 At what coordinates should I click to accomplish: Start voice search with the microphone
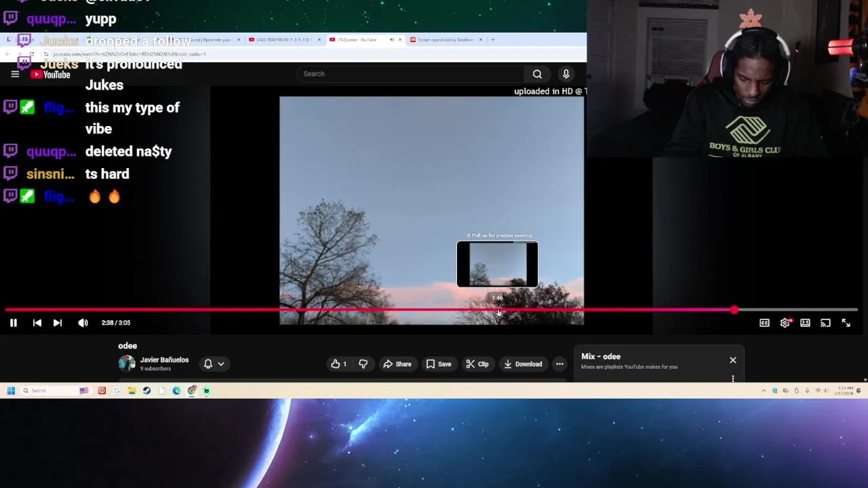coord(566,74)
